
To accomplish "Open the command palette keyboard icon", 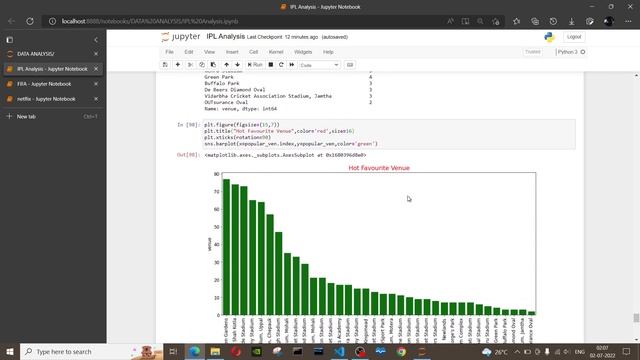I will click(x=350, y=65).
